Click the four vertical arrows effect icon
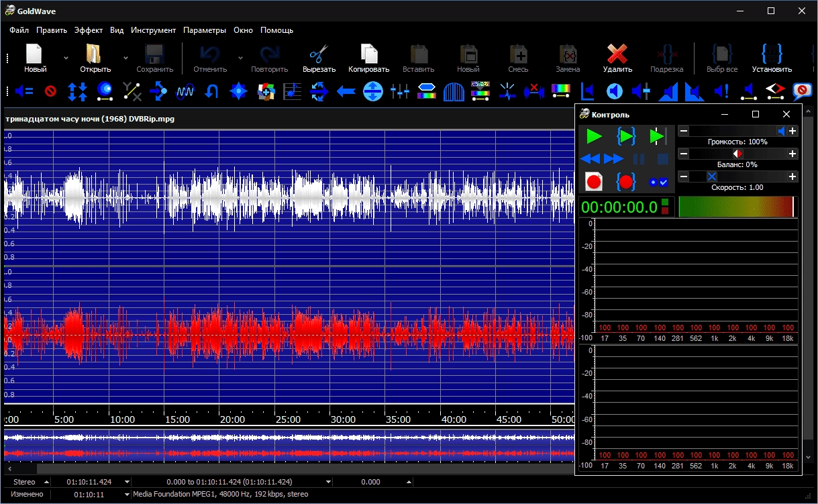 [x=78, y=91]
